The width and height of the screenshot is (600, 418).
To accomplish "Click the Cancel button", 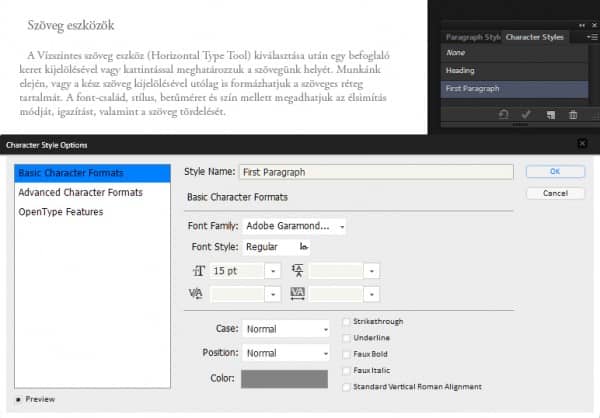I will (x=554, y=193).
